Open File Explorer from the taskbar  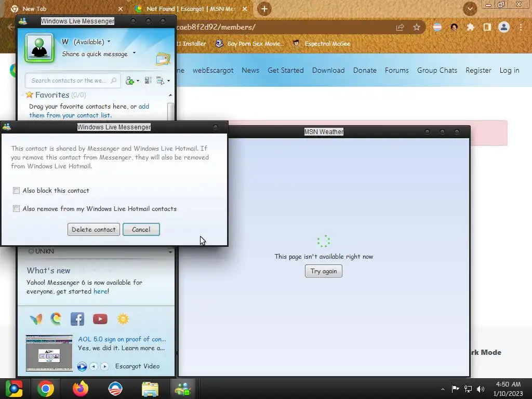[150, 389]
